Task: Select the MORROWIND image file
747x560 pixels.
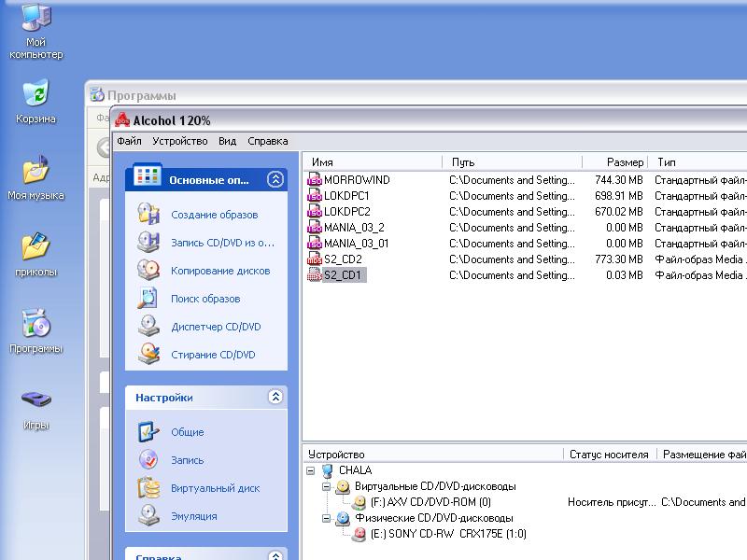Action: coord(356,180)
